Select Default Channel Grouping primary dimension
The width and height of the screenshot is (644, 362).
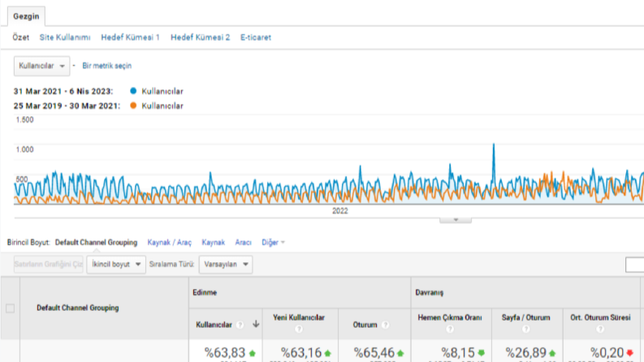pos(96,243)
